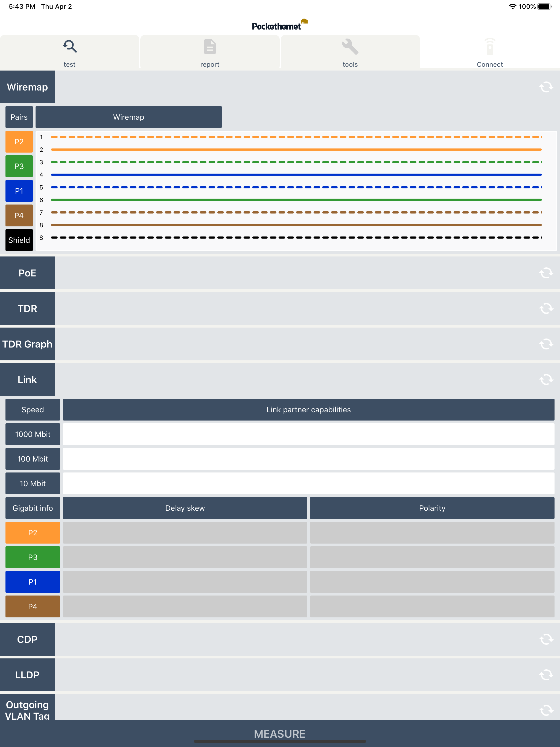560x747 pixels.
Task: Select the green P3 Gigabit info swatch
Action: click(33, 557)
